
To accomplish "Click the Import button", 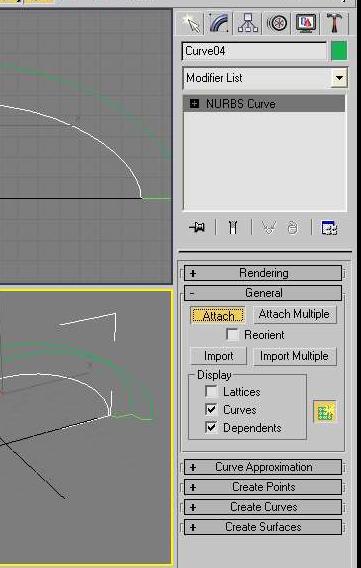I will click(218, 356).
